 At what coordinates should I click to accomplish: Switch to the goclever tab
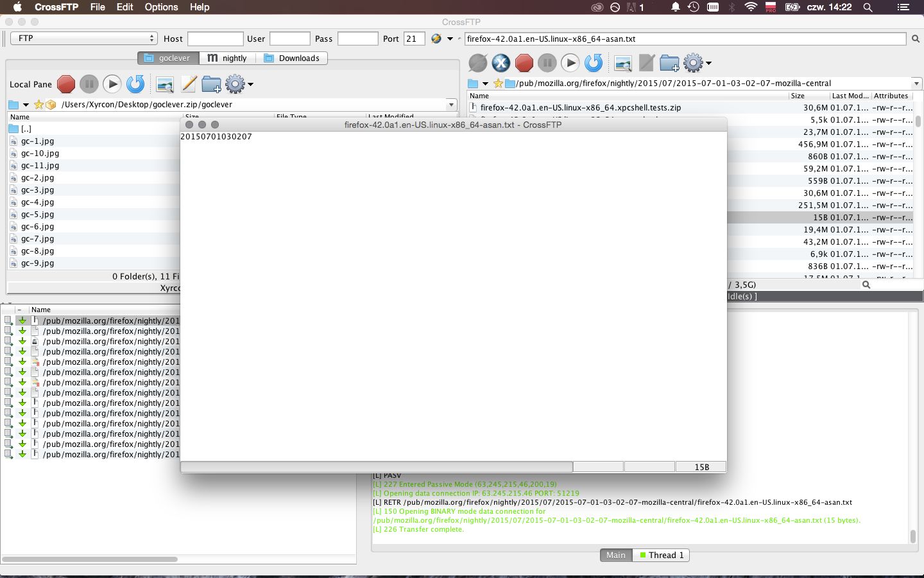(168, 58)
